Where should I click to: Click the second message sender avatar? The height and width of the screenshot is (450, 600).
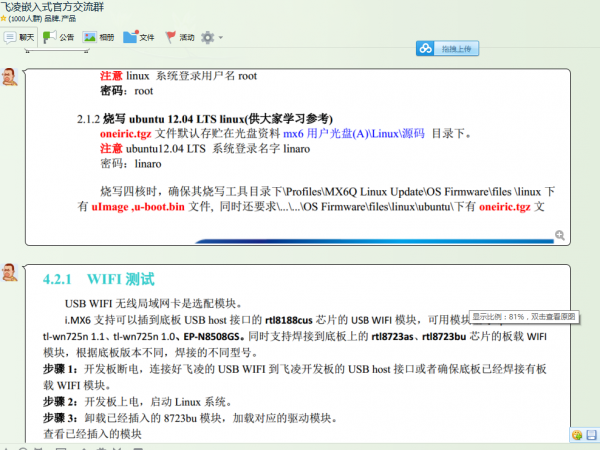9,273
